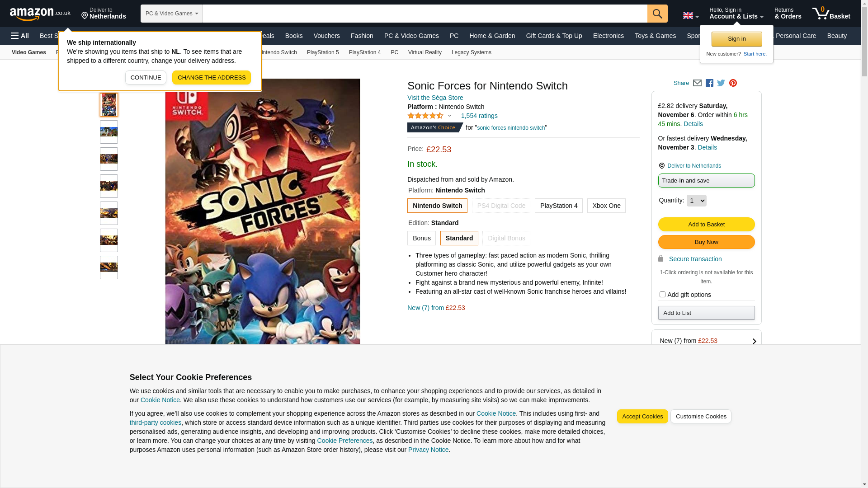Select the second product thumbnail image
Viewport: 868px width, 488px height.
pos(109,132)
